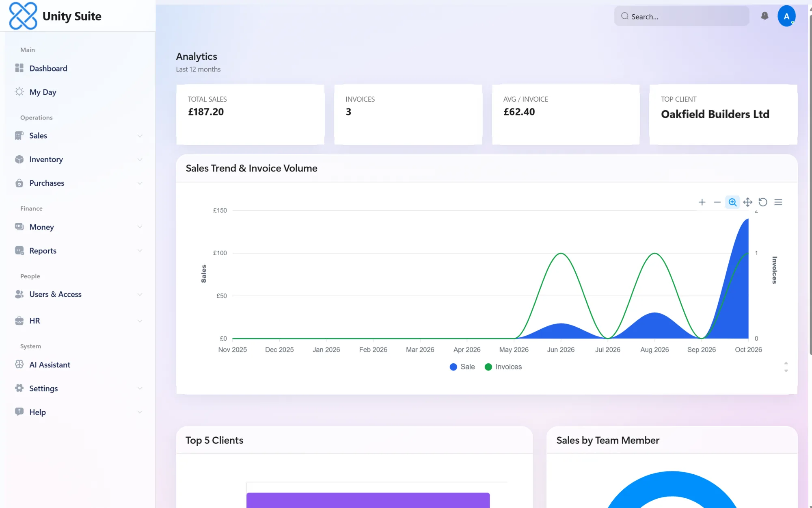Click the Settings gear icon

pyautogui.click(x=19, y=388)
